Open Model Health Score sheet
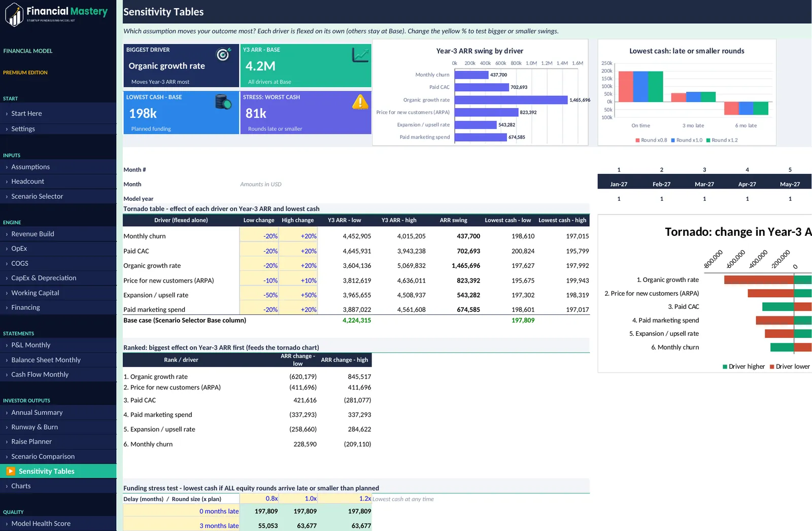 tap(58, 523)
